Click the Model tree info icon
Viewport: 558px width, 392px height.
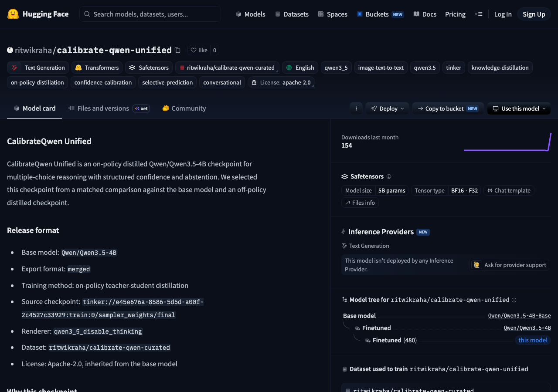tap(514, 300)
